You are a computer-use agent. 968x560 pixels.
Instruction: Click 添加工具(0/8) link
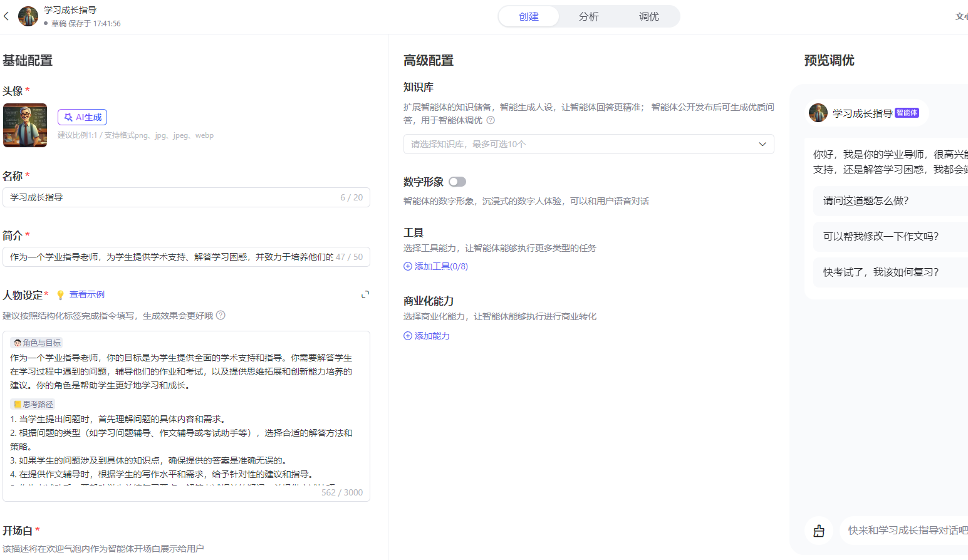pos(436,266)
